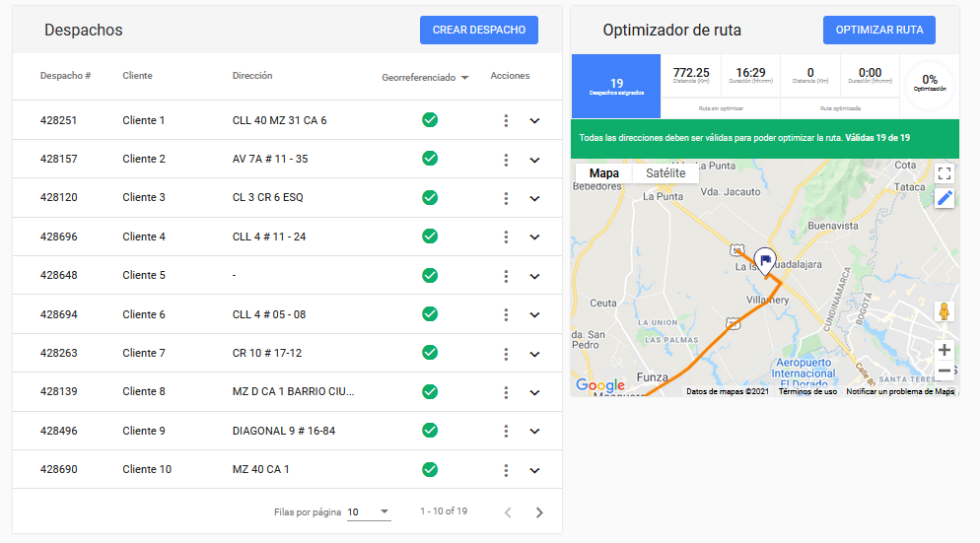This screenshot has width=980, height=543.
Task: Select the Mapa view tab
Action: tap(603, 173)
